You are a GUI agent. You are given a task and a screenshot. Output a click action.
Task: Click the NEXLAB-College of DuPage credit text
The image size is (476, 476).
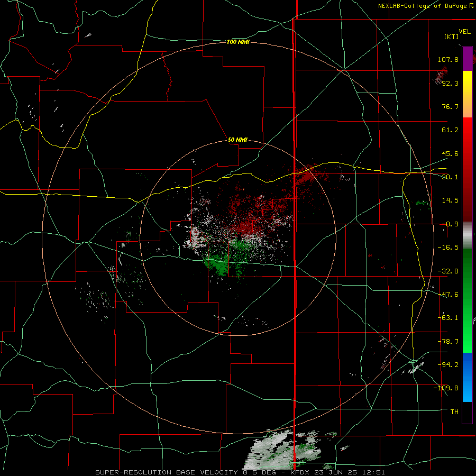pos(426,6)
